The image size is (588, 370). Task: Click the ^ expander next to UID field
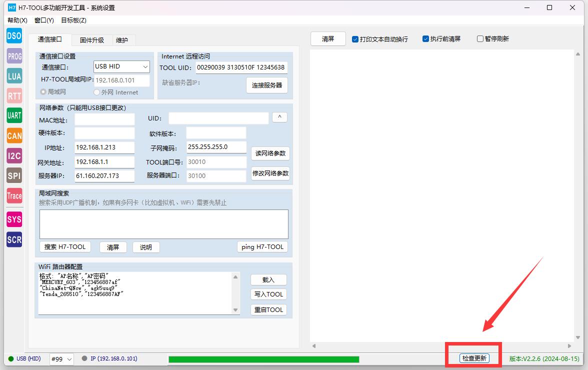pyautogui.click(x=280, y=117)
